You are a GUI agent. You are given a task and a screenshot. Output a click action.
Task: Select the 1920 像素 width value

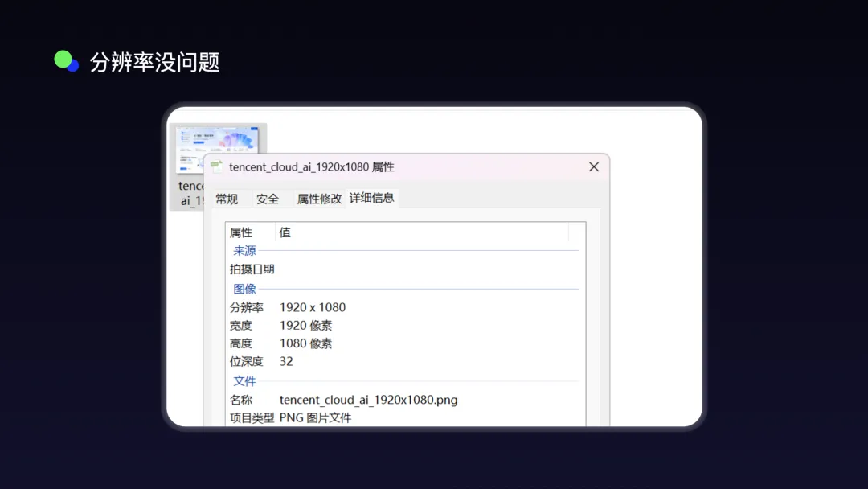tap(305, 326)
